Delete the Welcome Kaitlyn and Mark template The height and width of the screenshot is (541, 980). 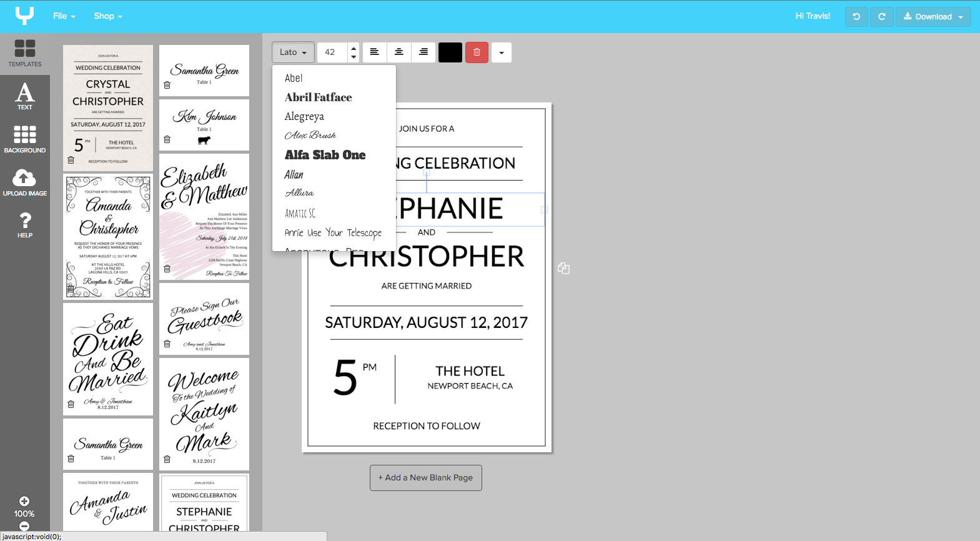point(167,459)
